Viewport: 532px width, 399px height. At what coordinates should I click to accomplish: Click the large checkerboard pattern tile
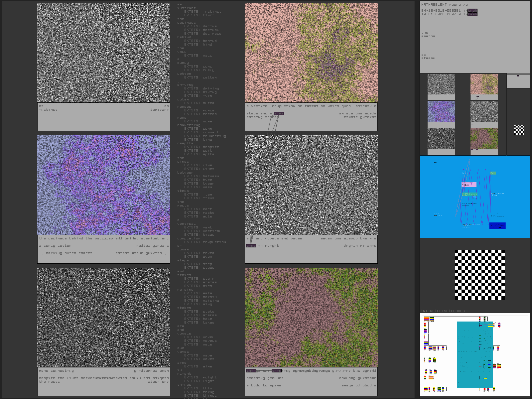point(480,275)
